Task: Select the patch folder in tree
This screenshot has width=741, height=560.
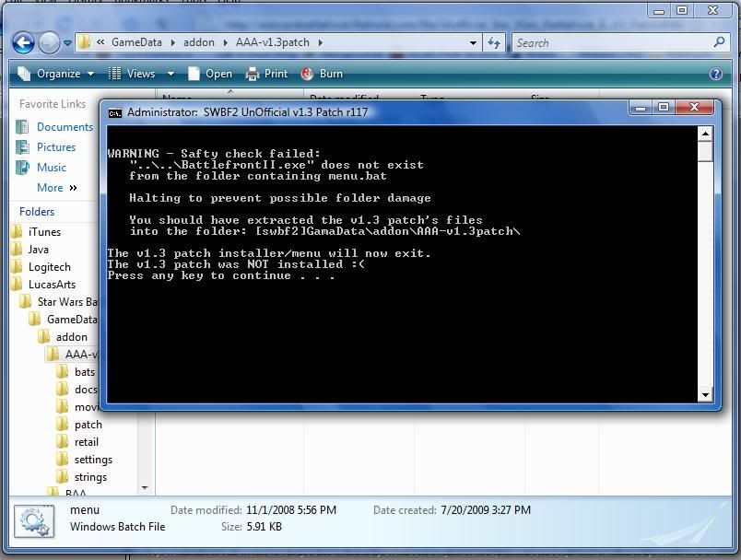Action: coord(88,425)
